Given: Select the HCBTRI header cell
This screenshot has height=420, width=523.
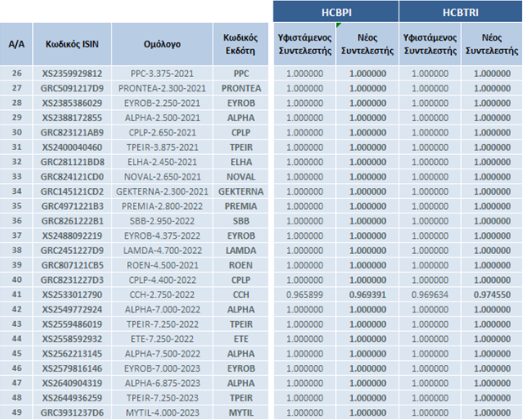Looking at the screenshot, I should coord(460,12).
